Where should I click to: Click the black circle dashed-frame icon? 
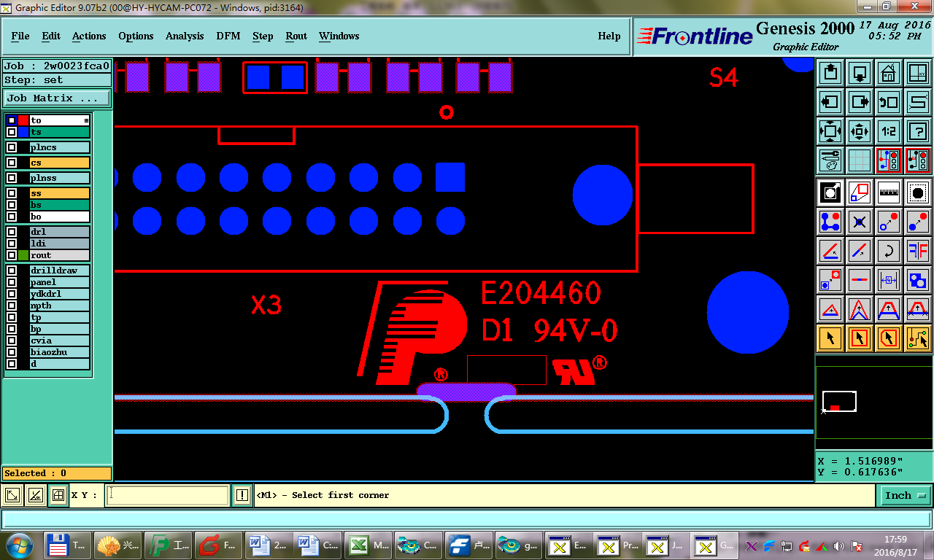[x=918, y=192]
